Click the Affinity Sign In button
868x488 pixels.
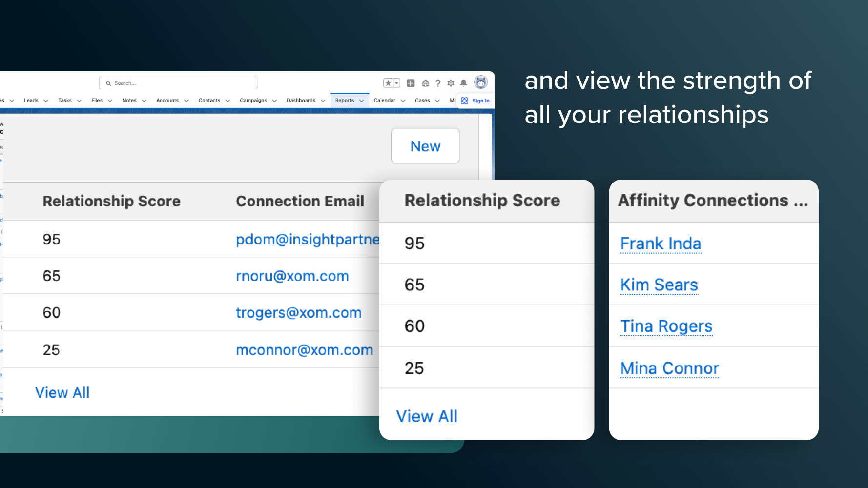click(x=475, y=101)
